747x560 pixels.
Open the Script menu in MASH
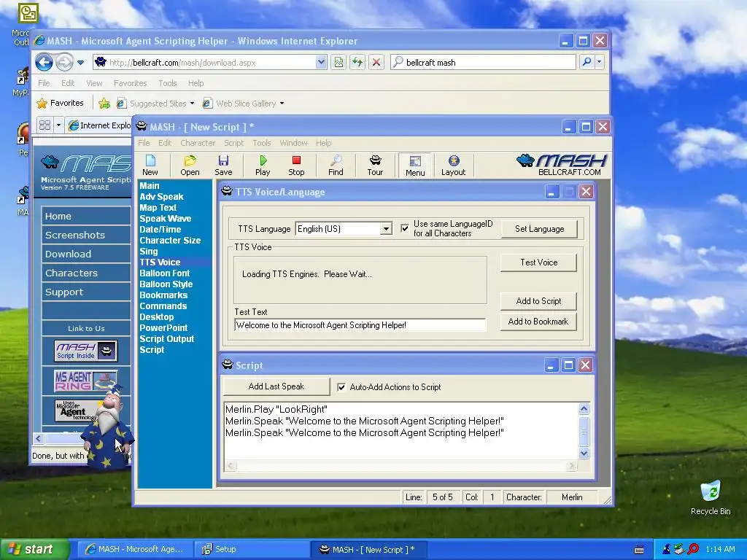click(x=234, y=143)
